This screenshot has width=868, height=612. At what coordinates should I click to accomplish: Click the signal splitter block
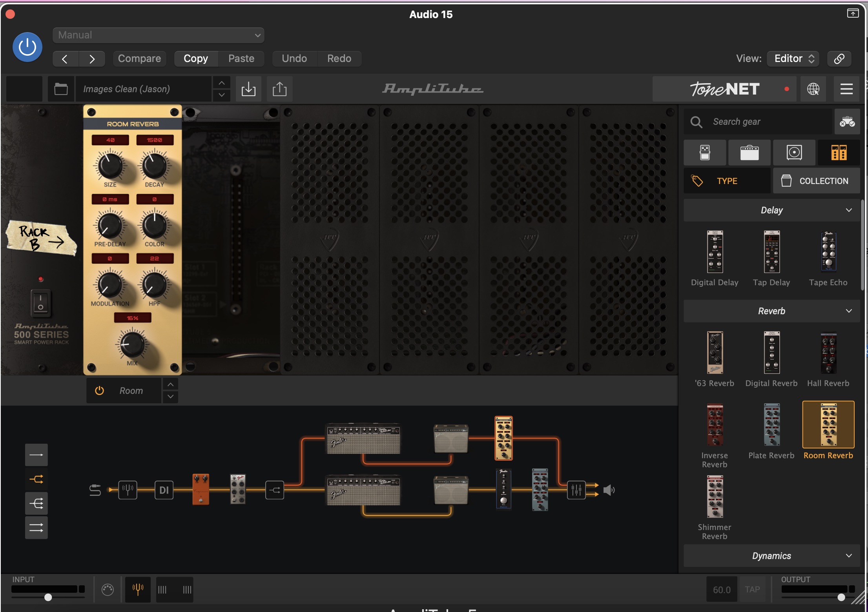point(275,490)
